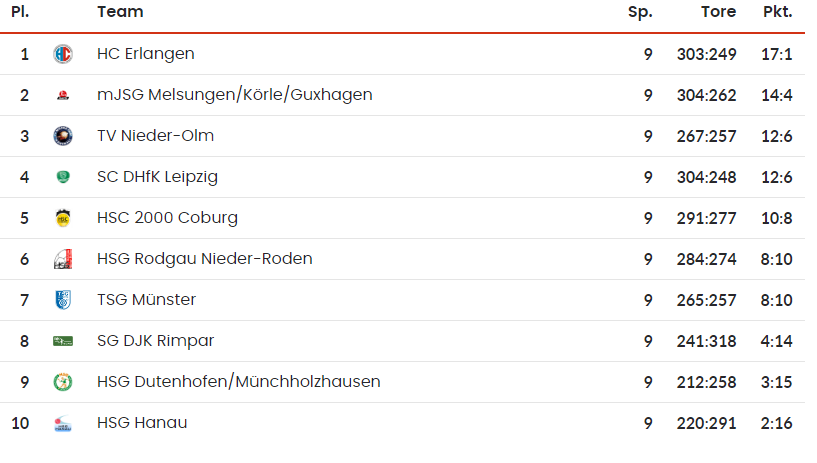
Task: Open the SC DHfK Leipzig team name
Action: coord(157,177)
